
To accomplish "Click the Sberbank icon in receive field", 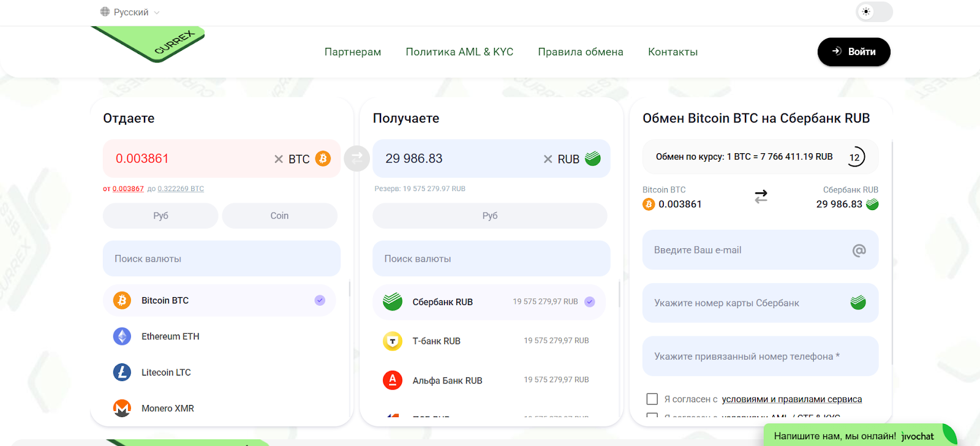I will (593, 158).
